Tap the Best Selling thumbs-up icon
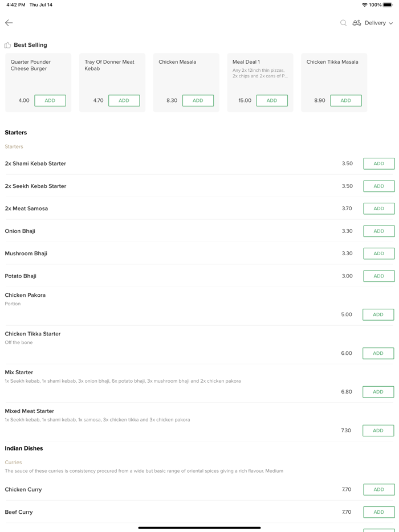 [x=7, y=45]
